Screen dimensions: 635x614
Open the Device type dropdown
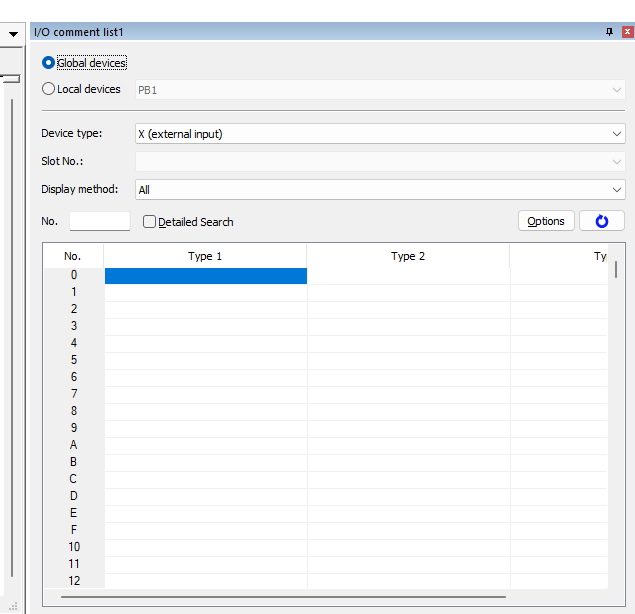click(x=380, y=134)
